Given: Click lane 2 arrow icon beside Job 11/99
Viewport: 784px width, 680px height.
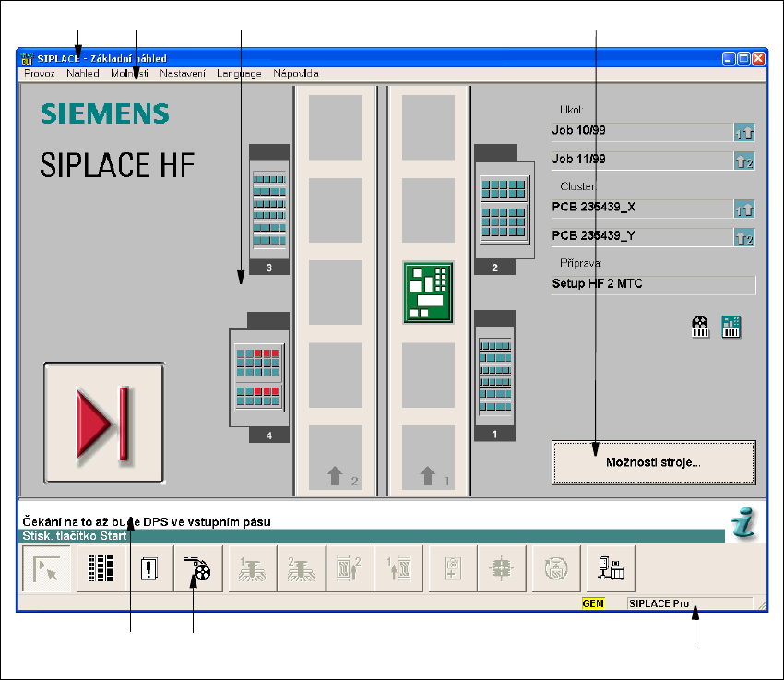Looking at the screenshot, I should point(744,161).
